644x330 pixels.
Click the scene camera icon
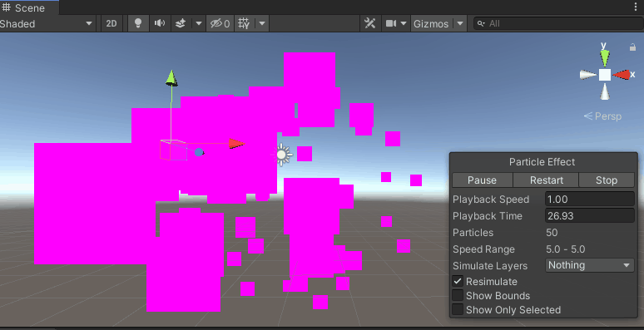point(390,24)
